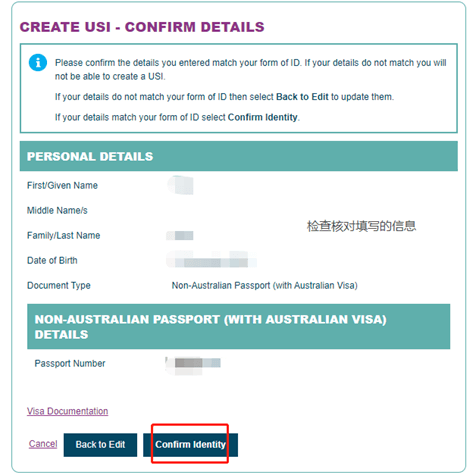
Task: Click the First/Given Name label
Action: pyautogui.click(x=62, y=185)
